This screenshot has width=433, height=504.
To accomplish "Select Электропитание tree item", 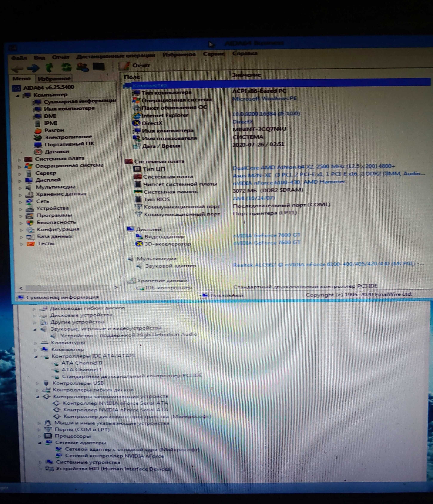I will (68, 137).
